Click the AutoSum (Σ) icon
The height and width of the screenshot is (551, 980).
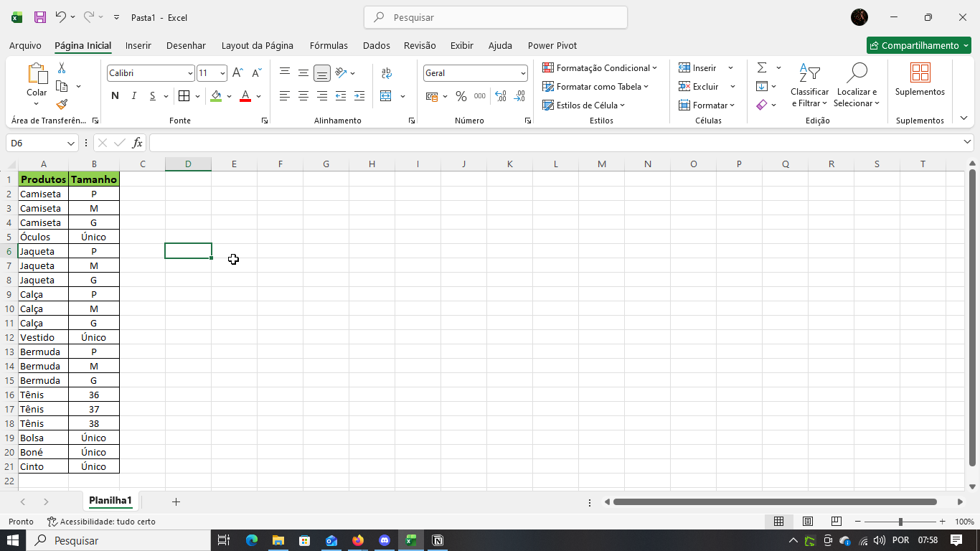coord(762,67)
